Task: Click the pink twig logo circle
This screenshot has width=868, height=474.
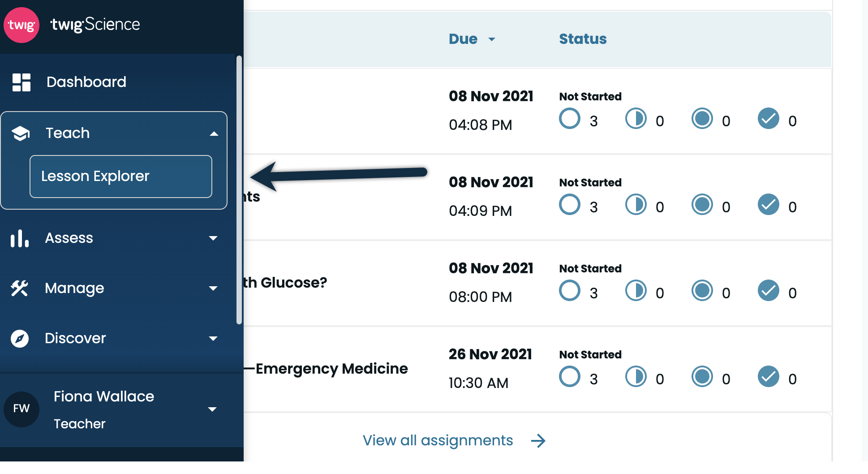Action: point(21,25)
